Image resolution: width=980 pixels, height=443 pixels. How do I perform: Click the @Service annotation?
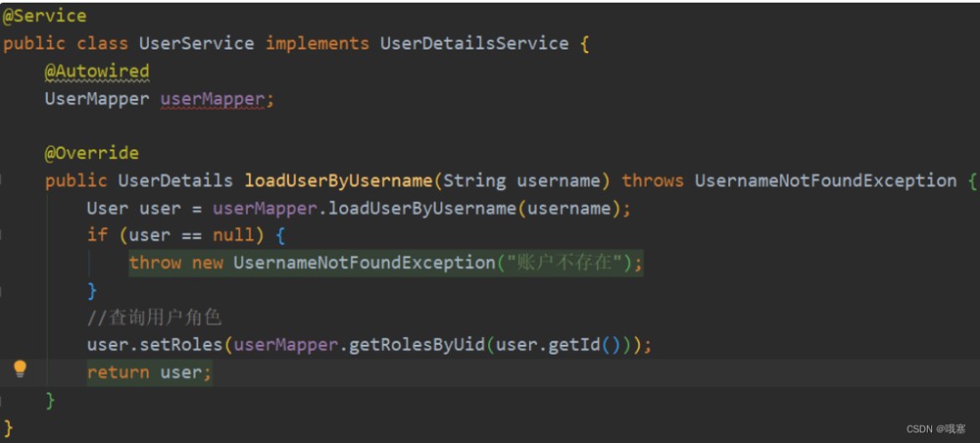coord(45,17)
